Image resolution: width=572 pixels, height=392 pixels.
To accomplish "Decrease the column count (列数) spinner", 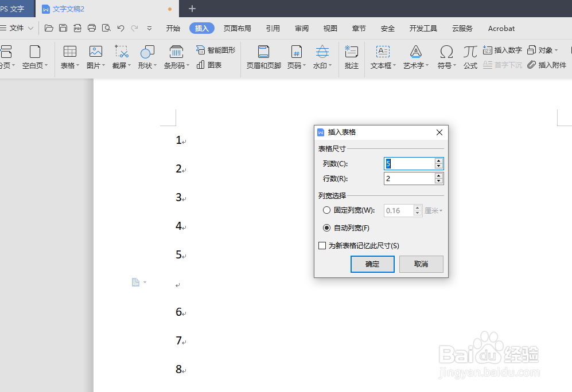I will coord(439,166).
